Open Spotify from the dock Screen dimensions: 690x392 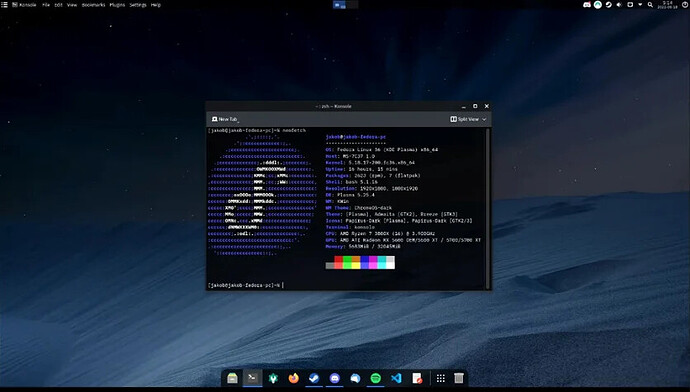[375, 378]
